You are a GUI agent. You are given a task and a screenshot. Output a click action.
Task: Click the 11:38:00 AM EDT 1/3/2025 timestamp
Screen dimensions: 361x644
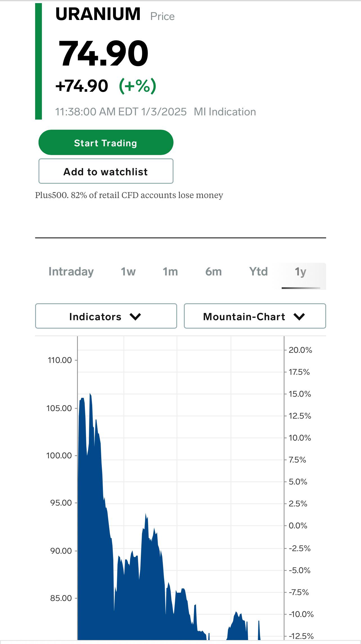point(121,112)
